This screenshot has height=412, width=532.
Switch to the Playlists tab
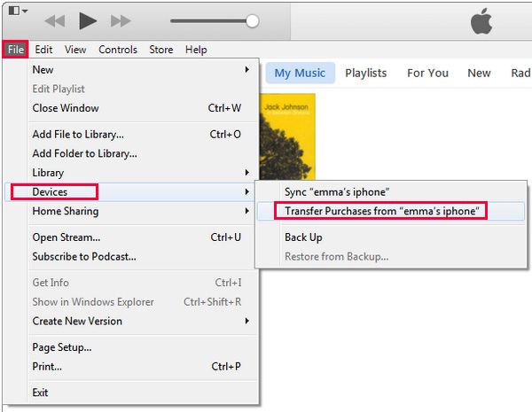365,73
